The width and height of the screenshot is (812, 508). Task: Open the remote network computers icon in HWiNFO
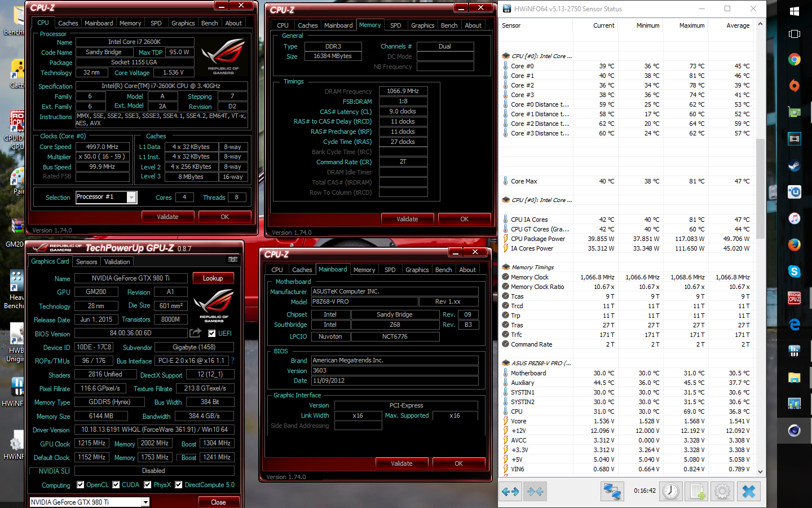pyautogui.click(x=612, y=492)
